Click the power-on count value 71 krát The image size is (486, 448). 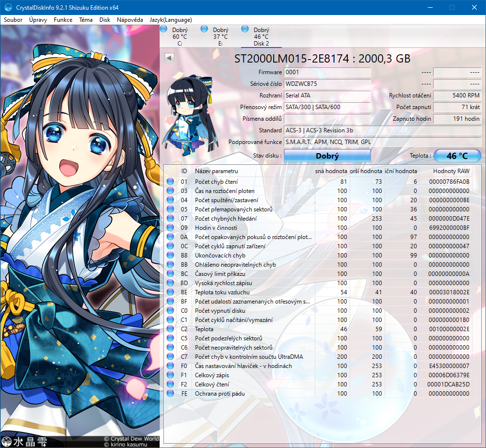(457, 107)
